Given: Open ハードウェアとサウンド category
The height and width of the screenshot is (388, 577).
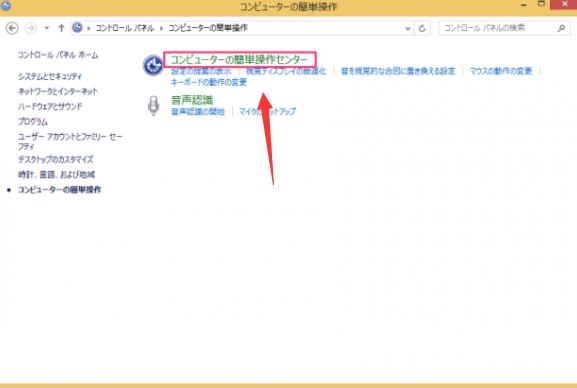Looking at the screenshot, I should 50,106.
